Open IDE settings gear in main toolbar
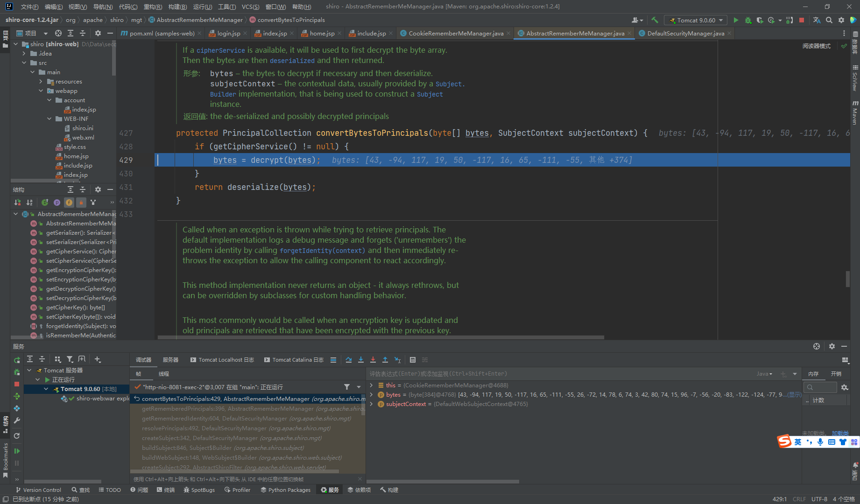 [x=841, y=20]
